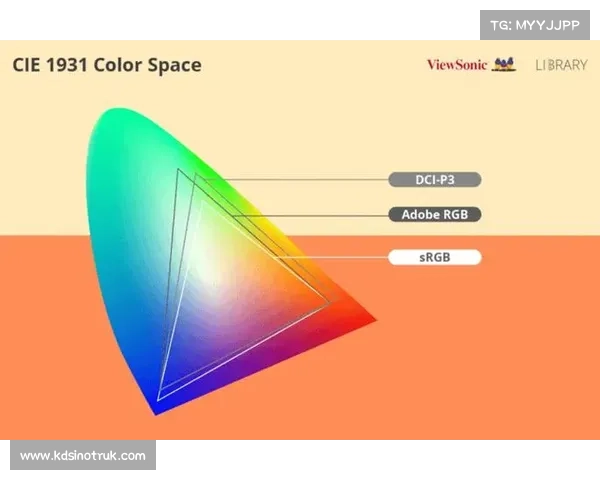
Task: Click the TG: MYYJJPP watermark badge
Action: 535,24
